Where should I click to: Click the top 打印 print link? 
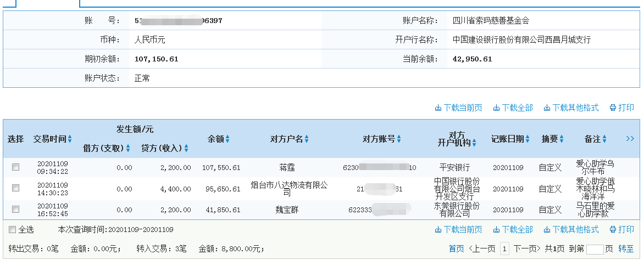(622, 108)
